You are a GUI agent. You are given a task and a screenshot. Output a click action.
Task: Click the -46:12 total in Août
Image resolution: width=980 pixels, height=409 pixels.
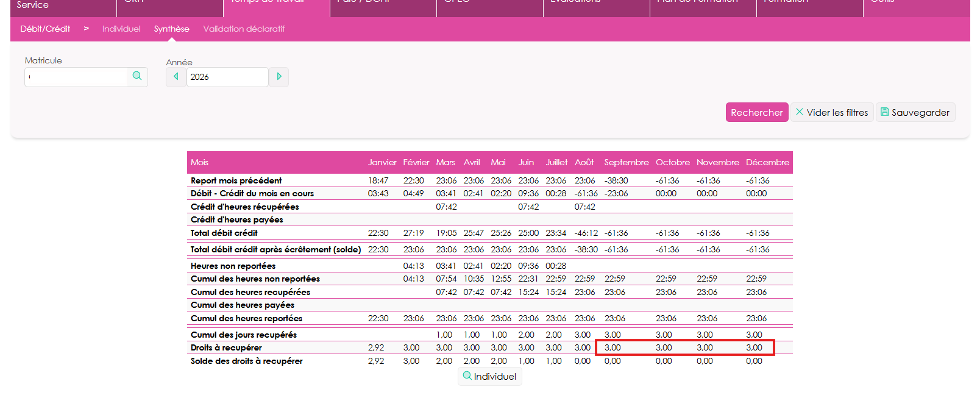pyautogui.click(x=586, y=233)
